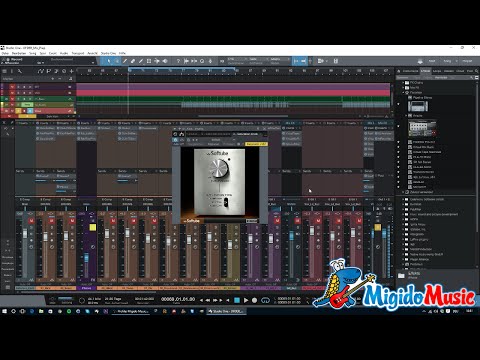Switch to Pool browser tab
The height and width of the screenshot is (360, 480).
470,71
